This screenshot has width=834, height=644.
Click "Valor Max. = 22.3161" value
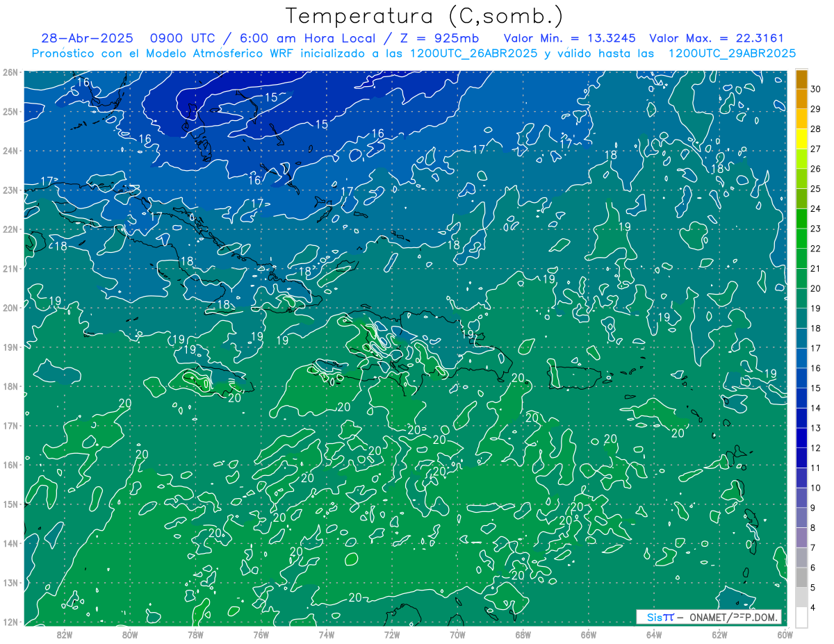click(717, 39)
